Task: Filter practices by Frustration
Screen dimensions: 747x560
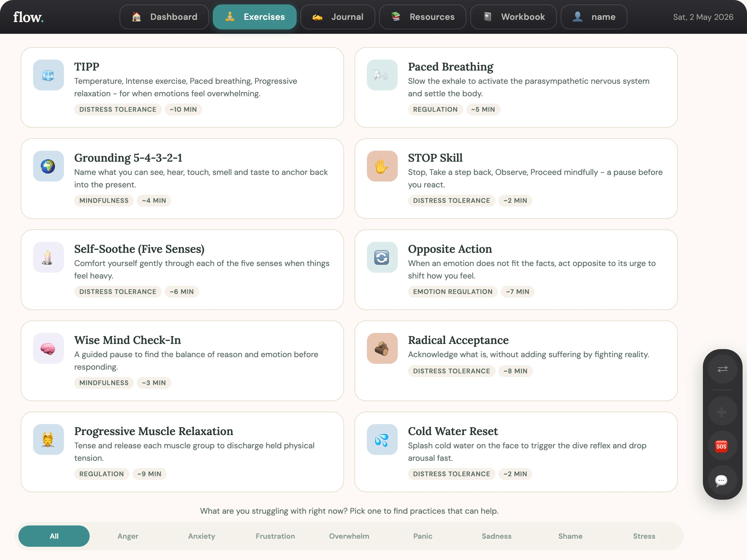Action: pyautogui.click(x=275, y=536)
